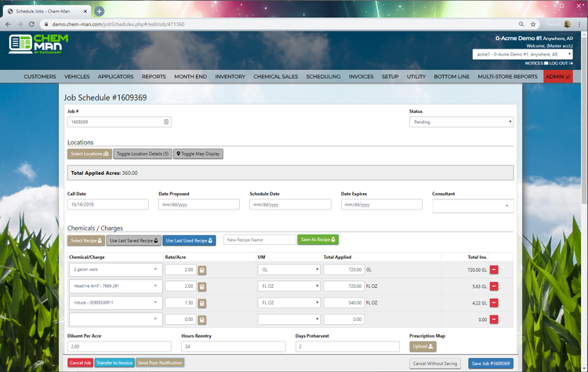
Task: Open the empty UM dropdown
Action: (289, 319)
